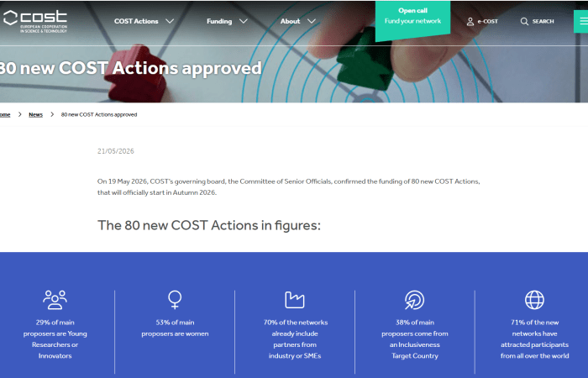Click the heading The 80 new COST Actions in figures
Screen dimensions: 588x378
(209, 225)
